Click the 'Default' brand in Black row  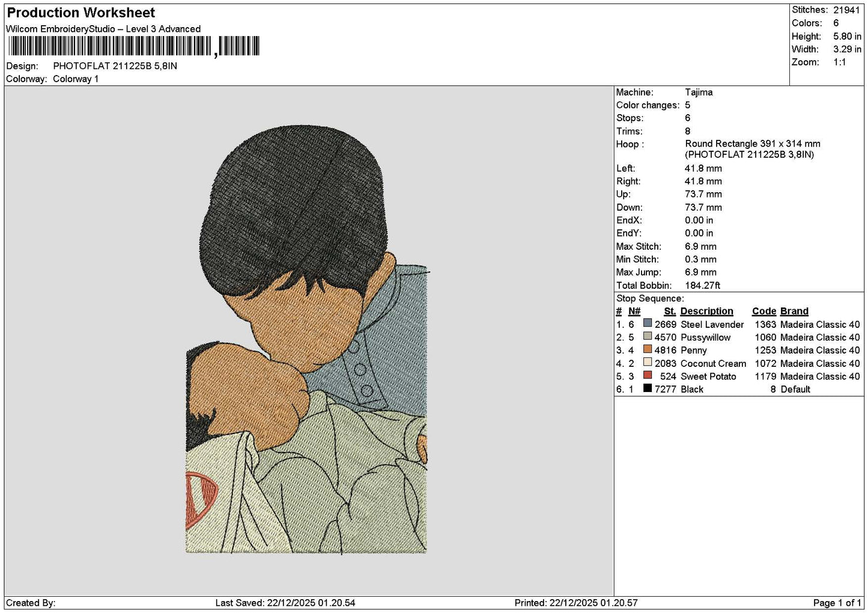(795, 390)
